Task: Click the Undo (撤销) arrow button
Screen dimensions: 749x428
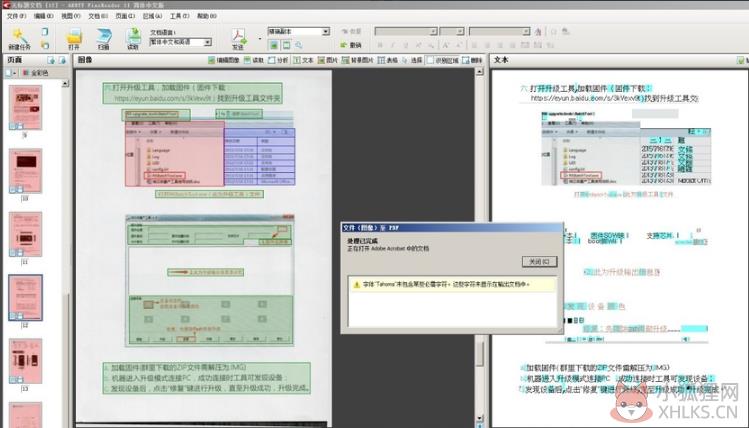Action: (351, 45)
